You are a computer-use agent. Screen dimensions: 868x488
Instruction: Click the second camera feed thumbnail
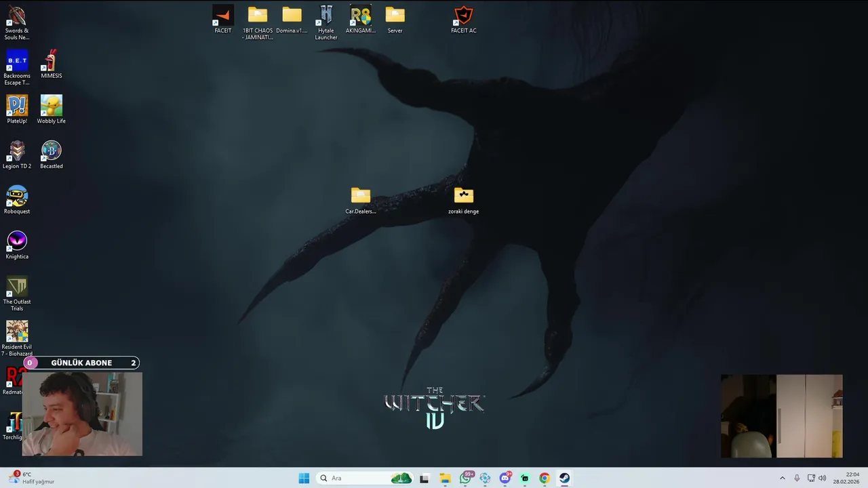tap(781, 416)
